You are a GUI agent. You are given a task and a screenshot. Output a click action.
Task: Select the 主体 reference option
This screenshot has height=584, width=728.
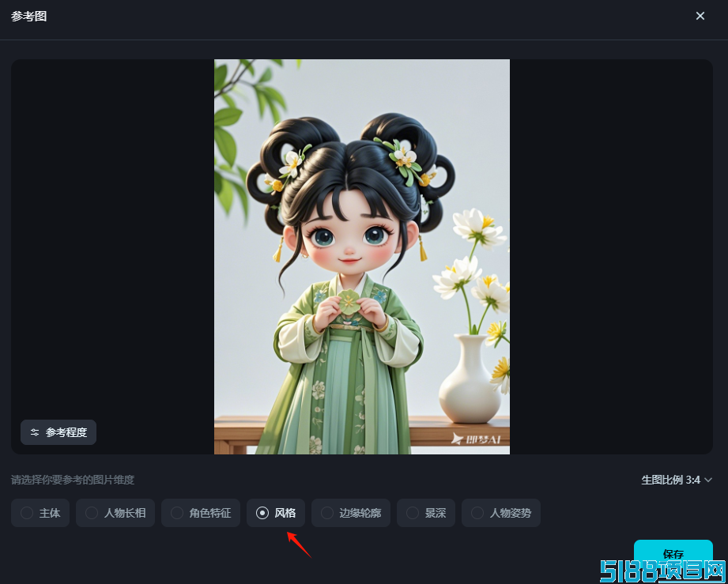(40, 513)
